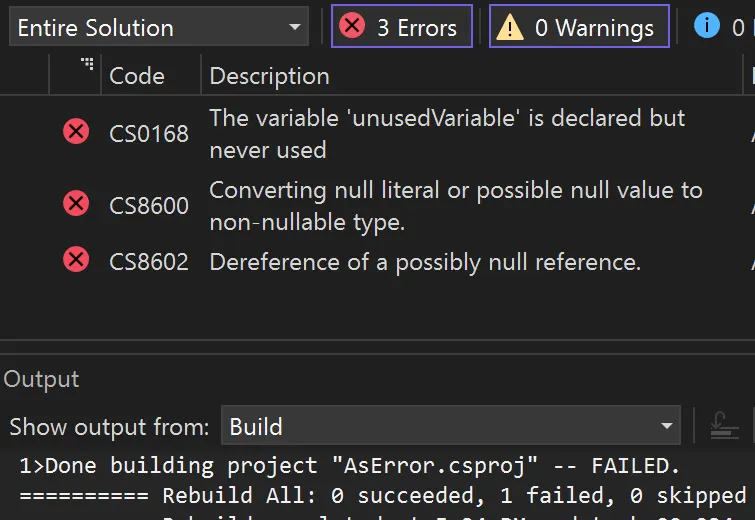Sort by the Code column header
The width and height of the screenshot is (755, 520).
pyautogui.click(x=137, y=76)
